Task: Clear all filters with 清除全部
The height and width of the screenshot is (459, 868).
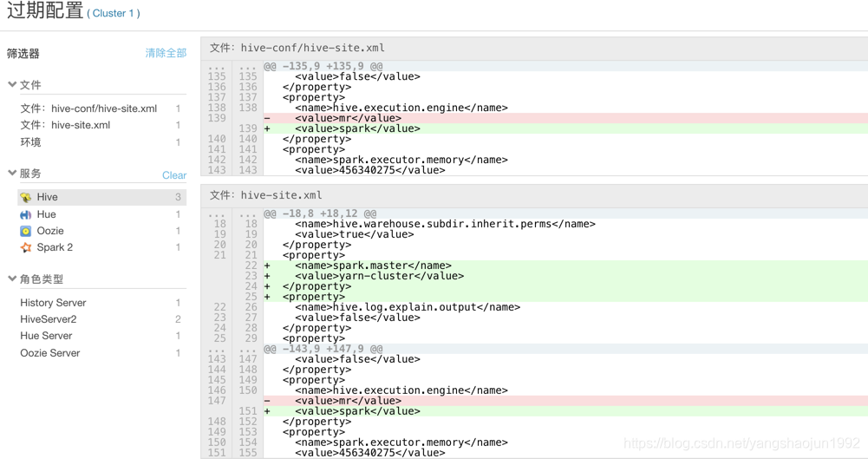Action: pos(166,53)
